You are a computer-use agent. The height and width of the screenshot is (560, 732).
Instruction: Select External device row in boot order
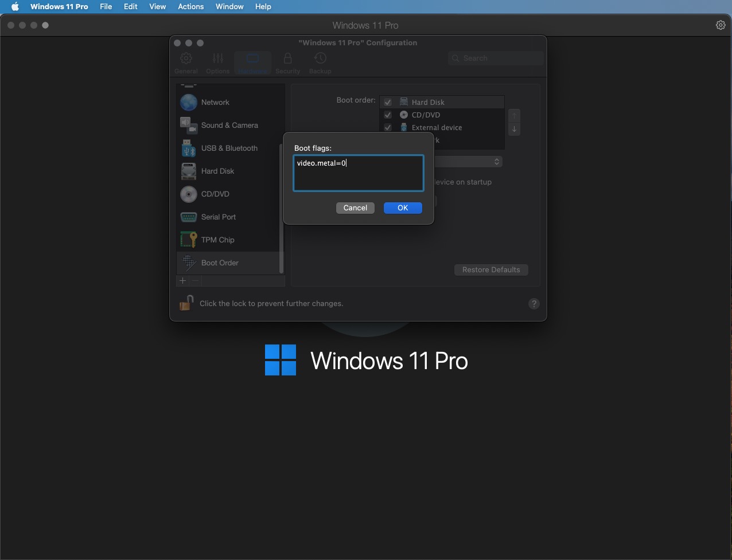pyautogui.click(x=442, y=127)
